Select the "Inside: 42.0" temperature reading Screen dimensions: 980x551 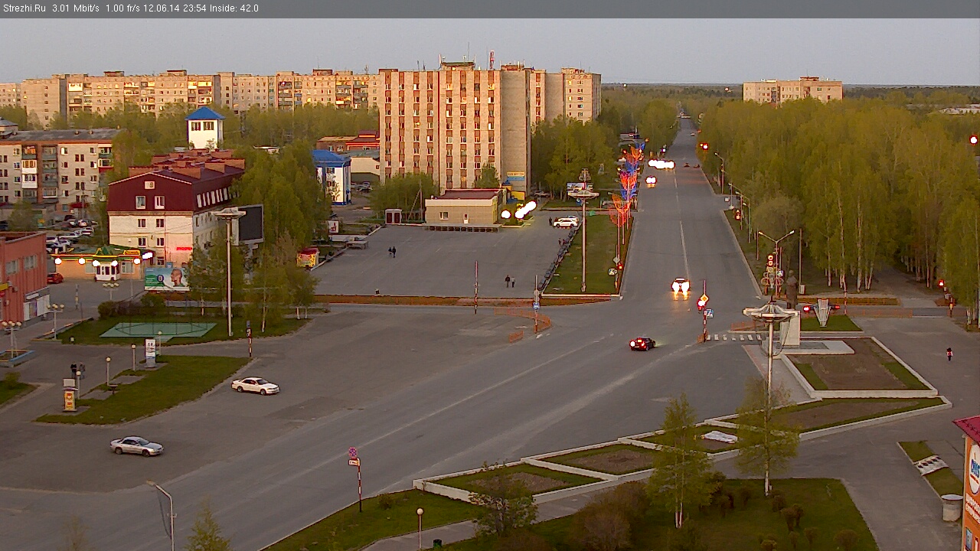click(234, 8)
